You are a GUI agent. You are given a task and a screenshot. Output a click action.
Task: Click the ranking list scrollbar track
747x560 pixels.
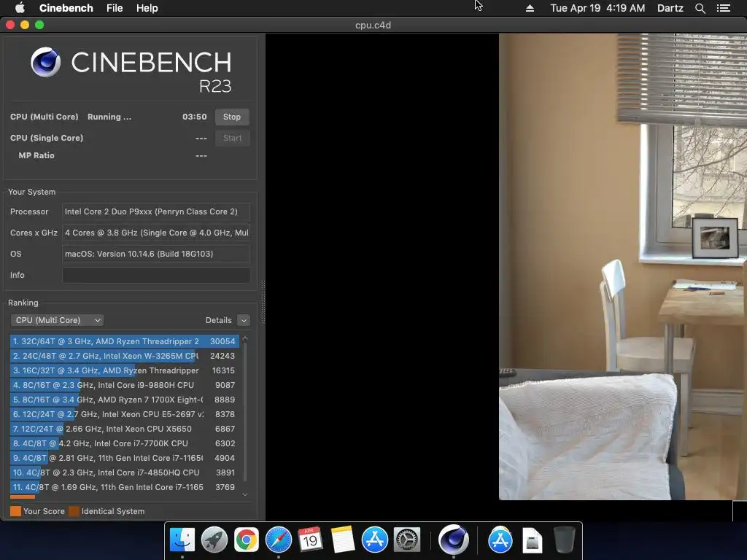[x=245, y=414]
